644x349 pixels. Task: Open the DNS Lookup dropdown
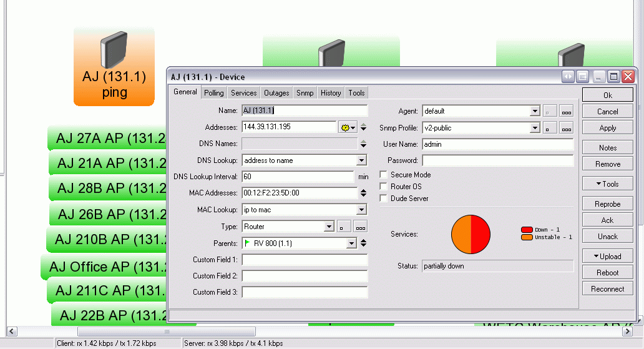361,160
